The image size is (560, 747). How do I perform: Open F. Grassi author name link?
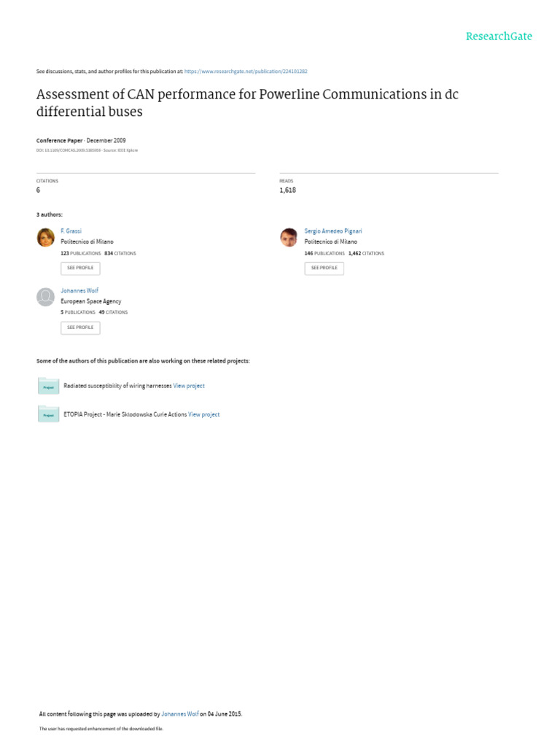click(x=71, y=231)
